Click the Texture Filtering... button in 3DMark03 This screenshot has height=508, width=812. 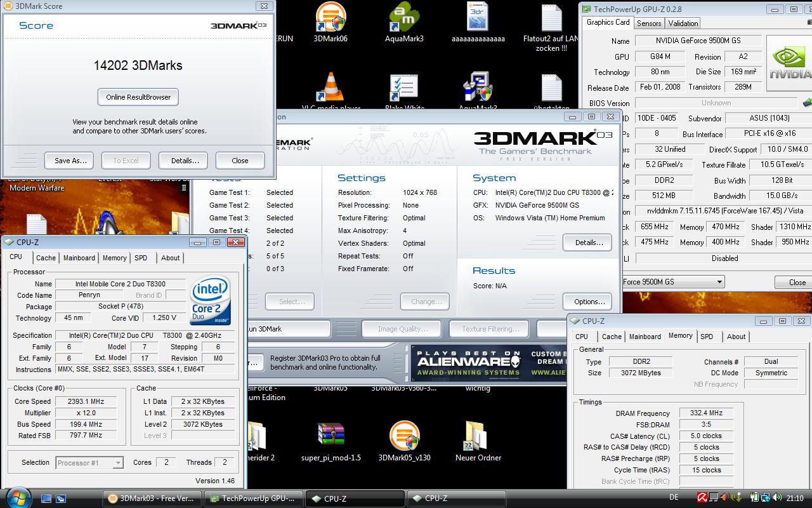pyautogui.click(x=490, y=329)
